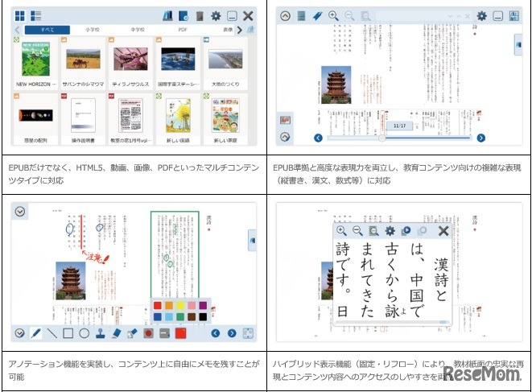Click the page position slider knob
This screenshot has width=532, height=392.
[x=382, y=138]
